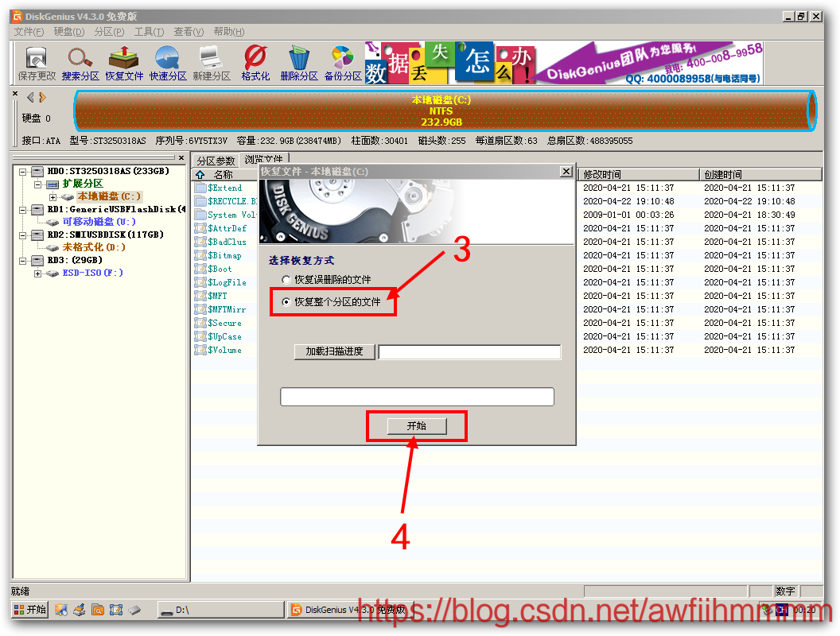
Task: Click the 新建分区 new partition icon
Action: (x=211, y=64)
